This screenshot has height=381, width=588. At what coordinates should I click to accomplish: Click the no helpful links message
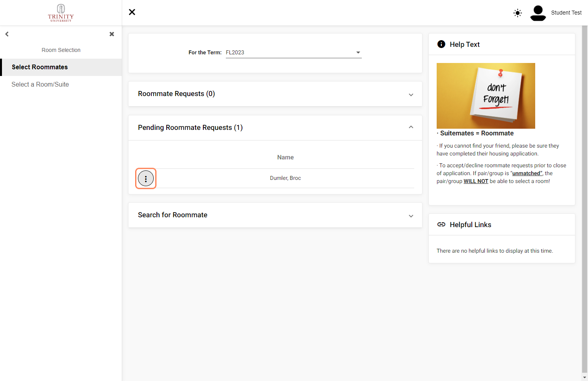[x=495, y=251]
